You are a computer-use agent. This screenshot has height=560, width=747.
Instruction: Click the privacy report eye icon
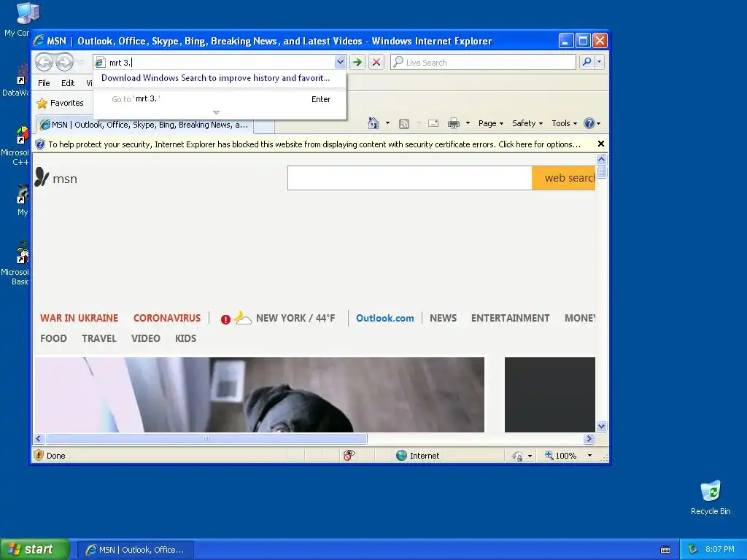349,456
